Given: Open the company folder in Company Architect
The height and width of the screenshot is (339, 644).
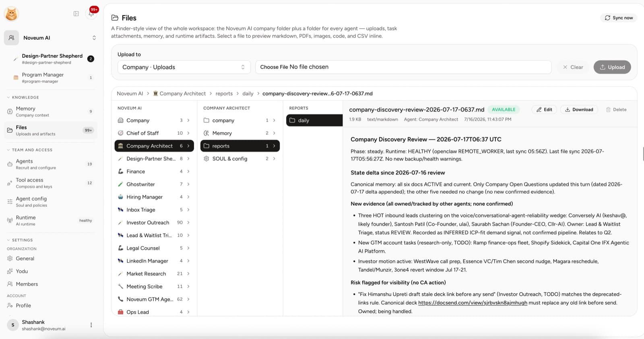Looking at the screenshot, I should pos(240,120).
